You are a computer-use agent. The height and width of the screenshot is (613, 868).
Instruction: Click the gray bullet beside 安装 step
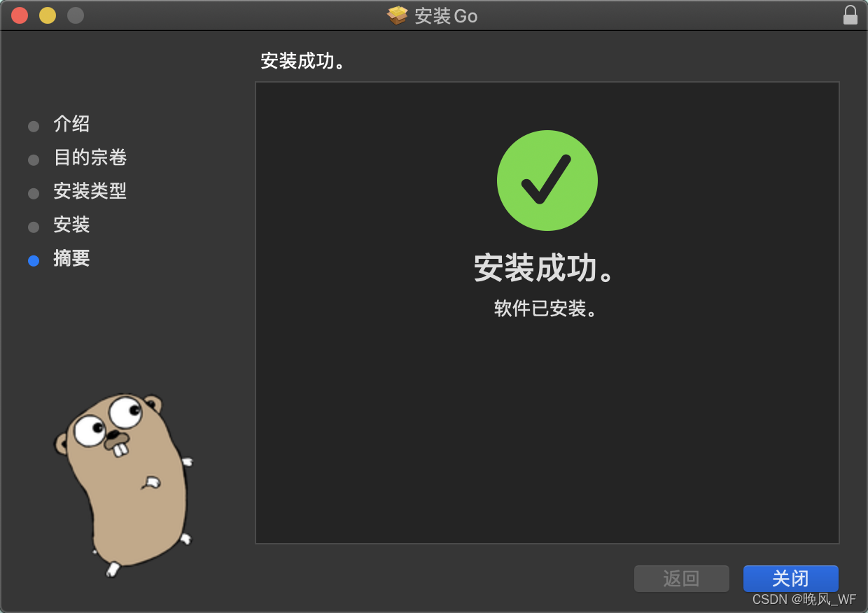tap(34, 227)
